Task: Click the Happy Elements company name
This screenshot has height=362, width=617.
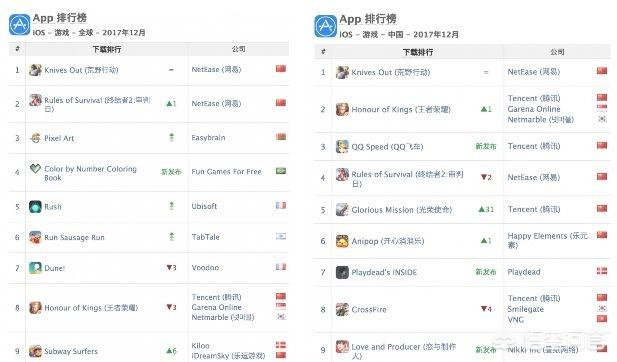Action: pyautogui.click(x=547, y=240)
